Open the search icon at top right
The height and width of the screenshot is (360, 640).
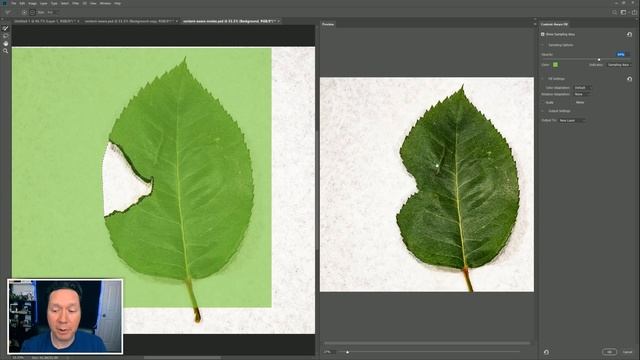[614, 12]
